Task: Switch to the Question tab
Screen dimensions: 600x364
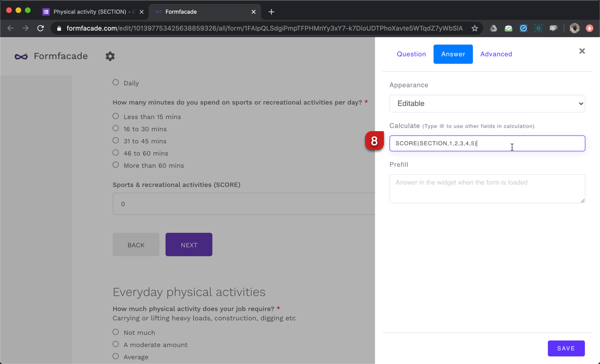Action: click(411, 54)
